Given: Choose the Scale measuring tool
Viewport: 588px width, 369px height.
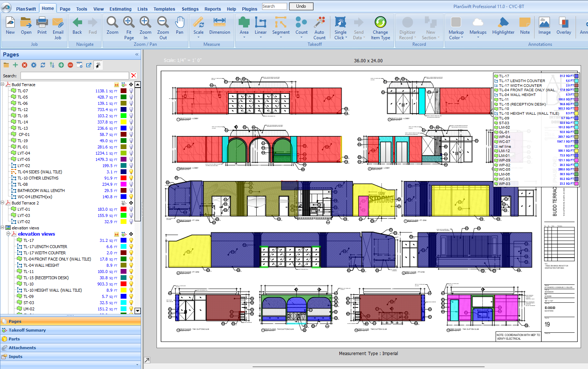Looking at the screenshot, I should point(199,23).
